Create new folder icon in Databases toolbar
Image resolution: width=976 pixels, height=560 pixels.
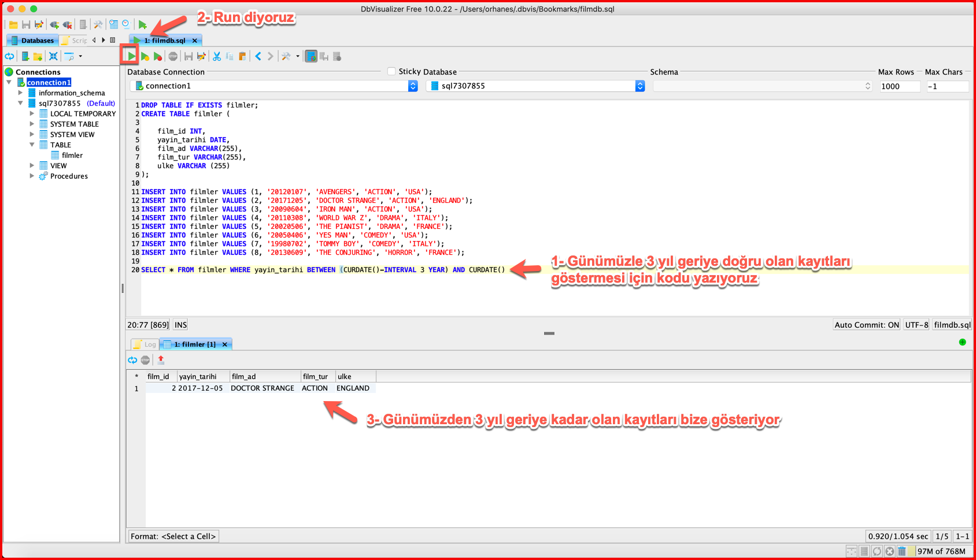(38, 56)
